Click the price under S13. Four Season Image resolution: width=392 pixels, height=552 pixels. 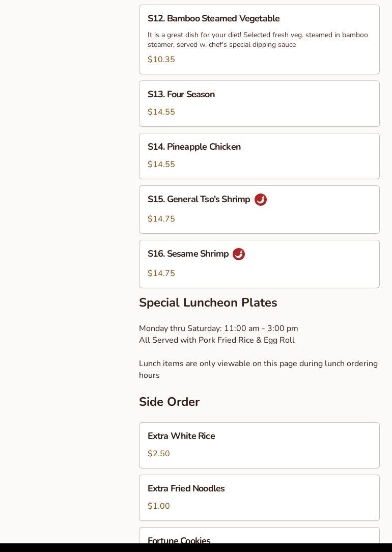[161, 112]
